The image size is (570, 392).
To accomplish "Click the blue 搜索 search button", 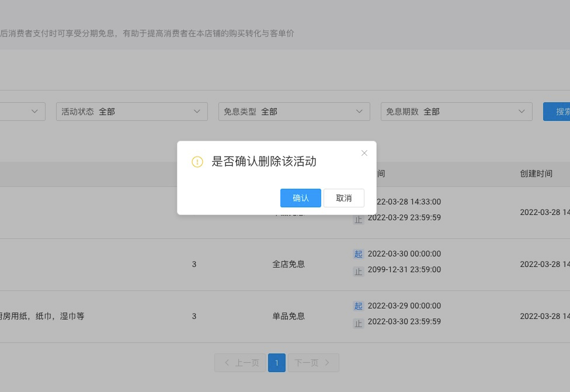I will [x=559, y=111].
